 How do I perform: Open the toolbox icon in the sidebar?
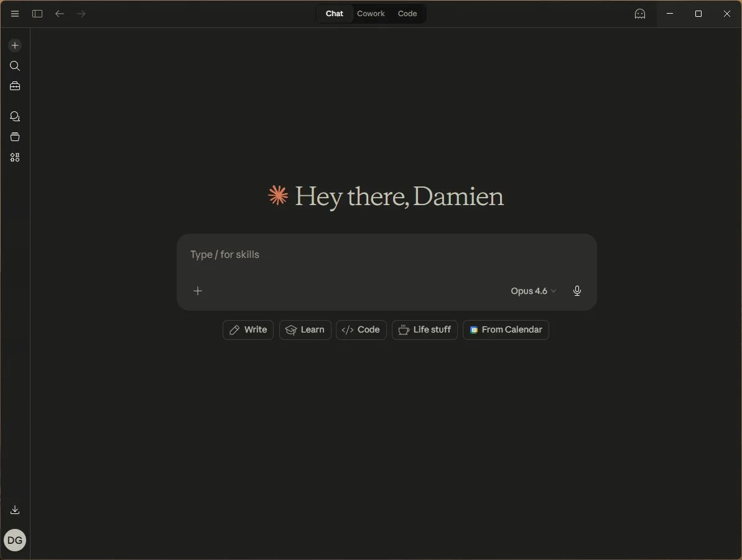15,86
